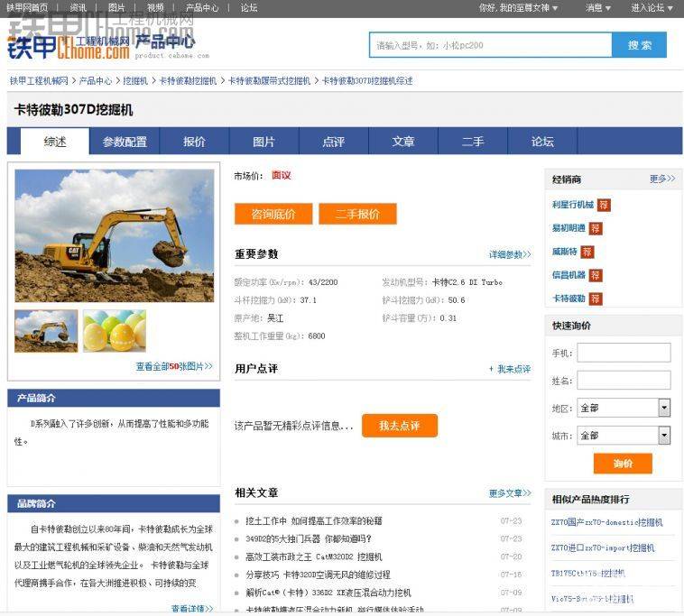The image size is (684, 616).
Task: Open the main excavator product photo
Action: (115, 236)
